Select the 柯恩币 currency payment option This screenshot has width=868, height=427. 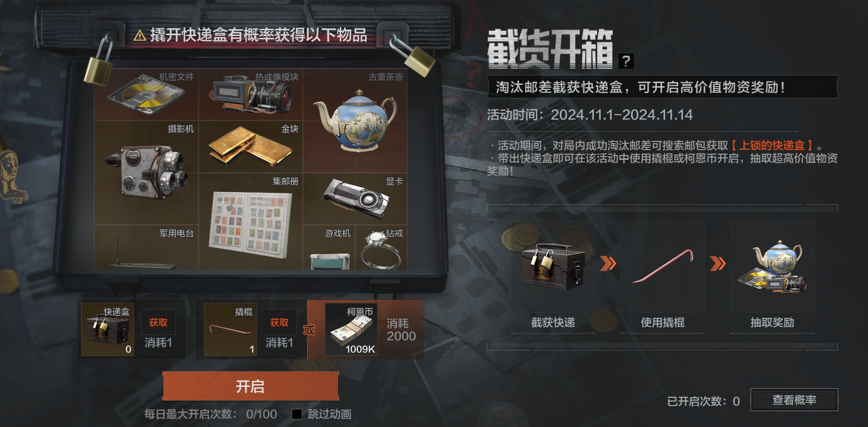pyautogui.click(x=366, y=329)
